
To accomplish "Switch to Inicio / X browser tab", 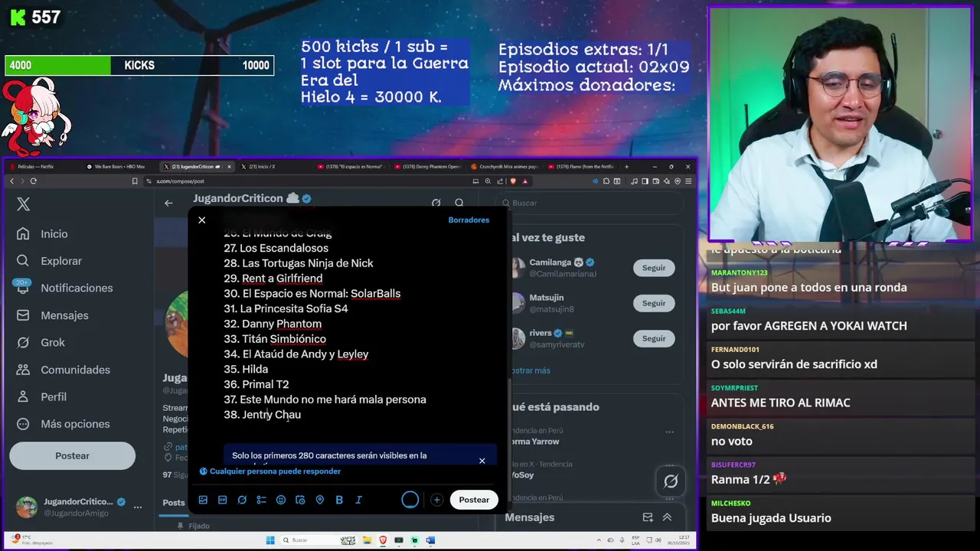I will pyautogui.click(x=269, y=166).
